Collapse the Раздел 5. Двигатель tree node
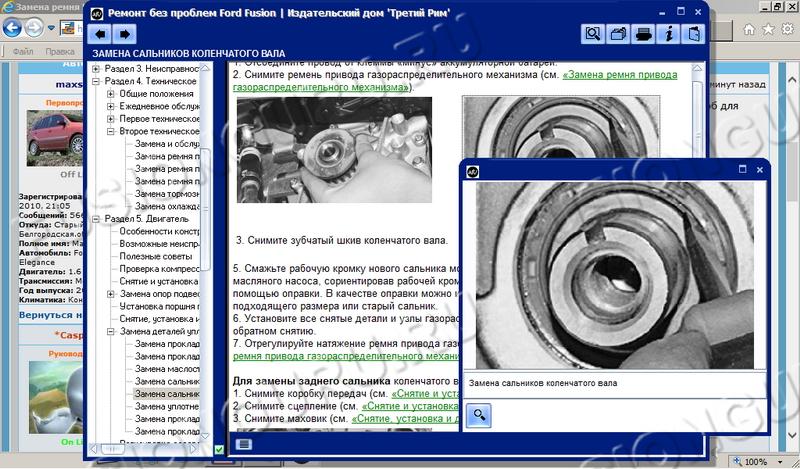800x469 pixels. click(95, 219)
